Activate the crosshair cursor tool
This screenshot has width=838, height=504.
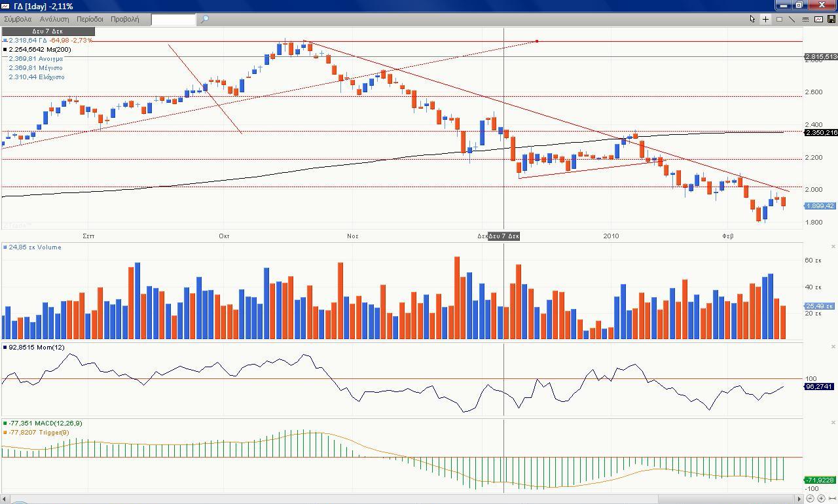coord(765,19)
